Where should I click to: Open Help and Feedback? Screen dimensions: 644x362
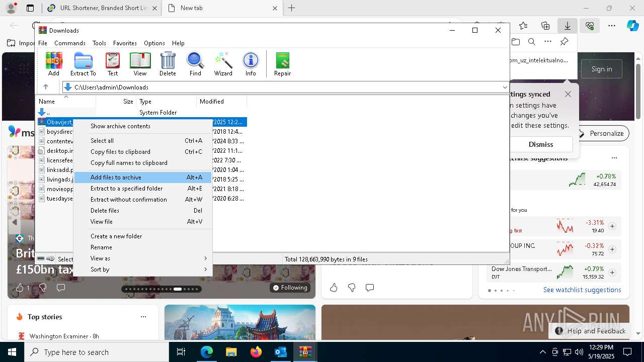click(x=590, y=331)
